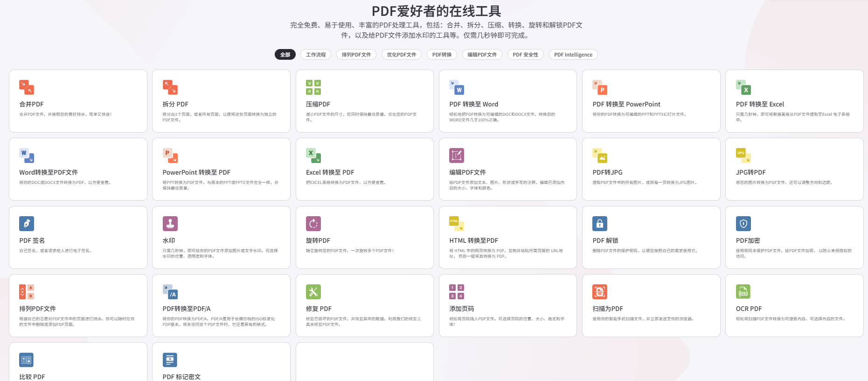
Task: Choose the PDF 安全性 filter
Action: (x=525, y=55)
